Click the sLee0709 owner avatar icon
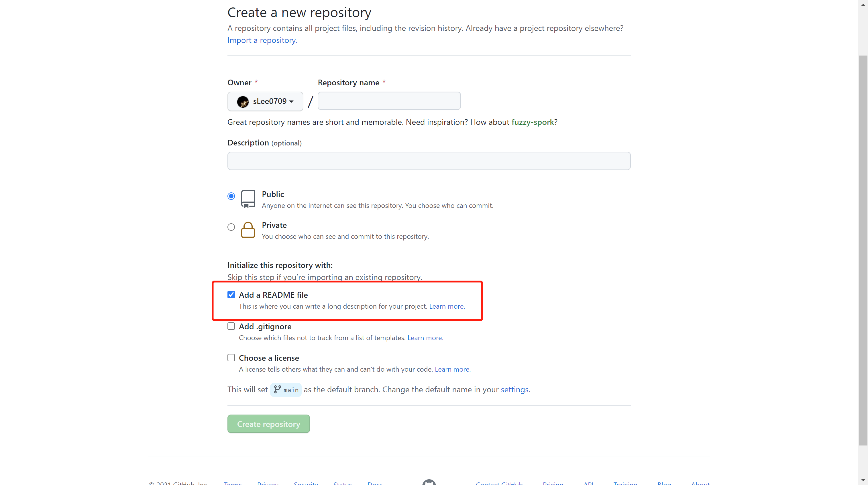 (x=243, y=101)
